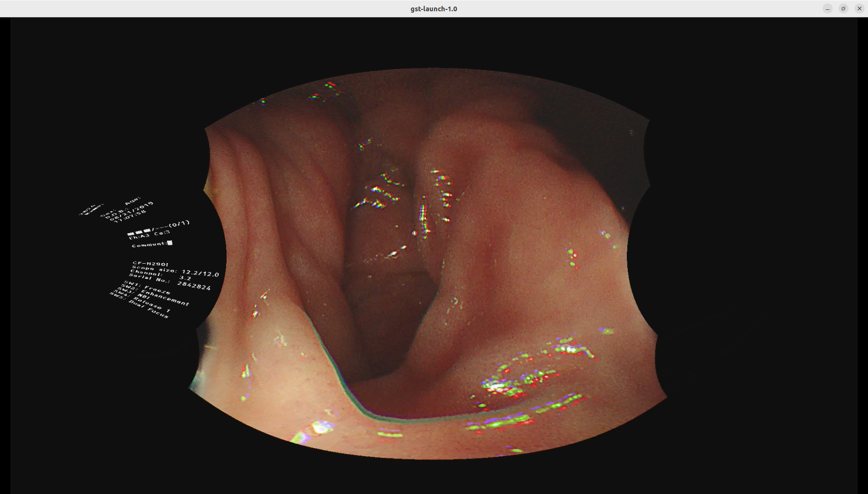Click the white progress blocks above Eh:A3
The image size is (868, 494).
[x=139, y=232]
